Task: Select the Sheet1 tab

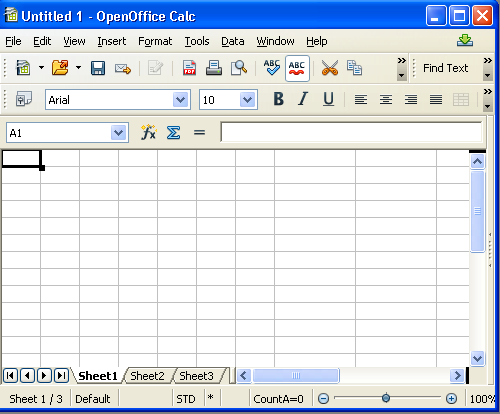Action: (98, 376)
